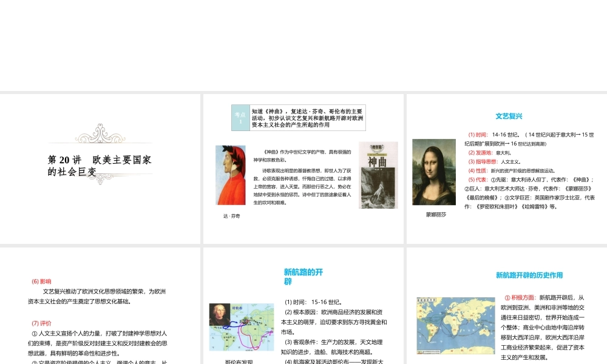Click the Mona Lisa painting image
The height and width of the screenshot is (364, 607).
[433, 172]
